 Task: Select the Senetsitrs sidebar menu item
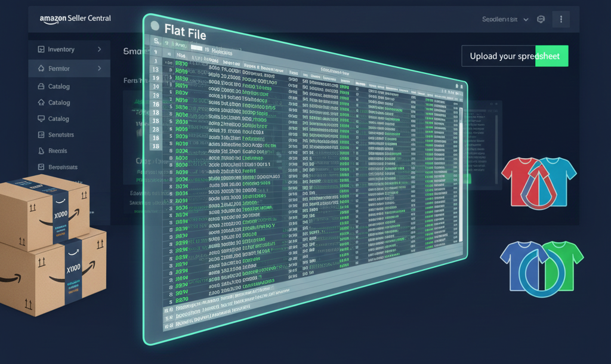[x=61, y=135]
